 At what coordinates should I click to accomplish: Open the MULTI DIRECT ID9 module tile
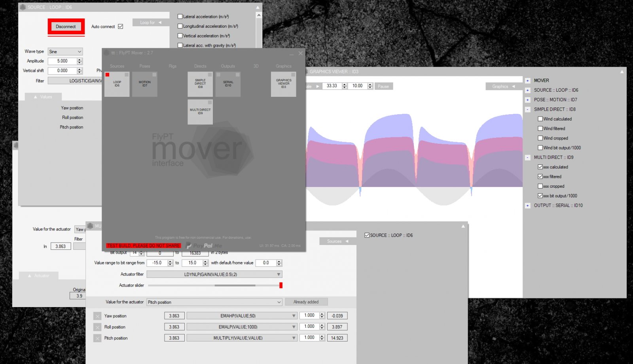click(200, 112)
